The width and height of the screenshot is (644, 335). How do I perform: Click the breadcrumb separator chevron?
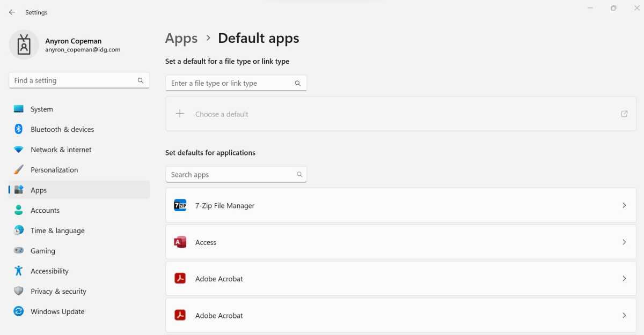pos(208,39)
